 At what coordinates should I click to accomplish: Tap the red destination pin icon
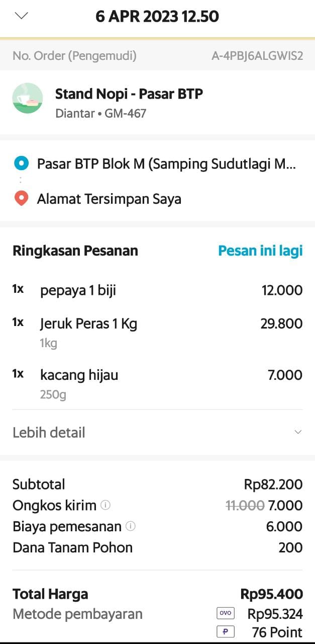point(21,199)
